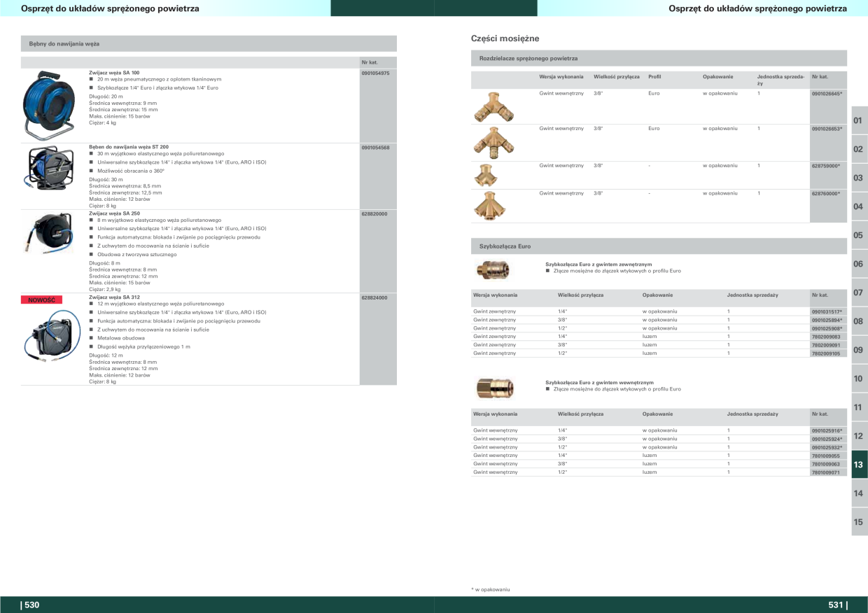Click the external-thread Euro coupling image
The height and width of the screenshot is (613, 868).
pos(494,269)
